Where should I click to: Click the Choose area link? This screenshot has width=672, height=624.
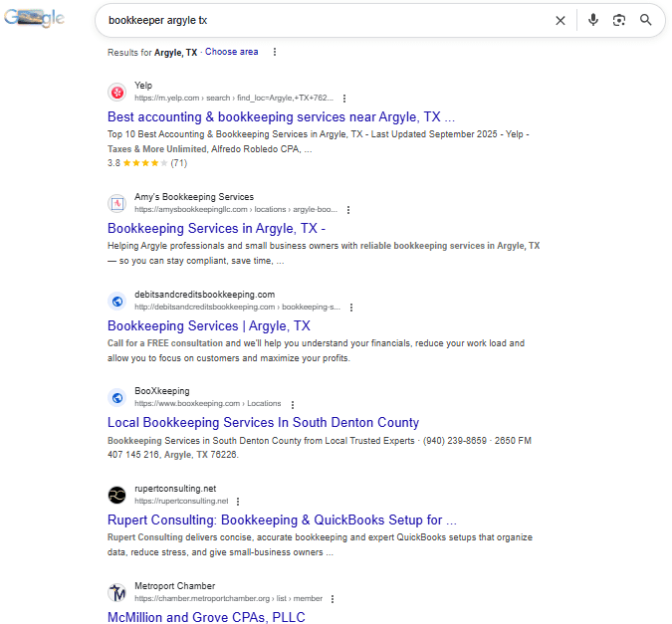click(x=231, y=52)
